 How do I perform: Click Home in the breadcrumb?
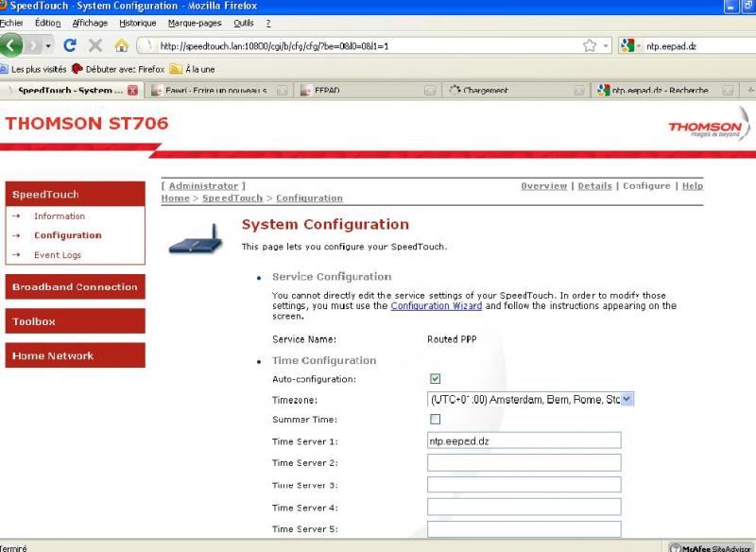tap(176, 198)
